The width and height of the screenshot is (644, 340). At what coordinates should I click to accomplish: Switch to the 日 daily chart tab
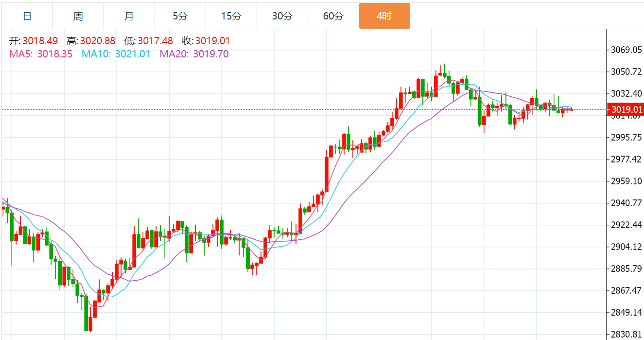click(x=27, y=16)
